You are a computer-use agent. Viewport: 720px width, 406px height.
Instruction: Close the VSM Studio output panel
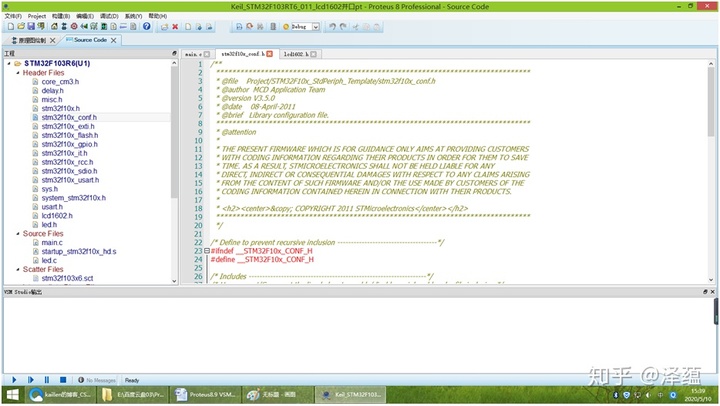coord(713,292)
